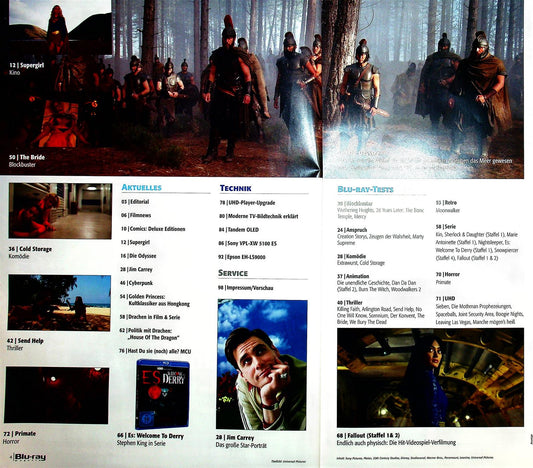The image size is (533, 468).
Task: Click the Blu-ray Magazin logo
Action: [30, 457]
